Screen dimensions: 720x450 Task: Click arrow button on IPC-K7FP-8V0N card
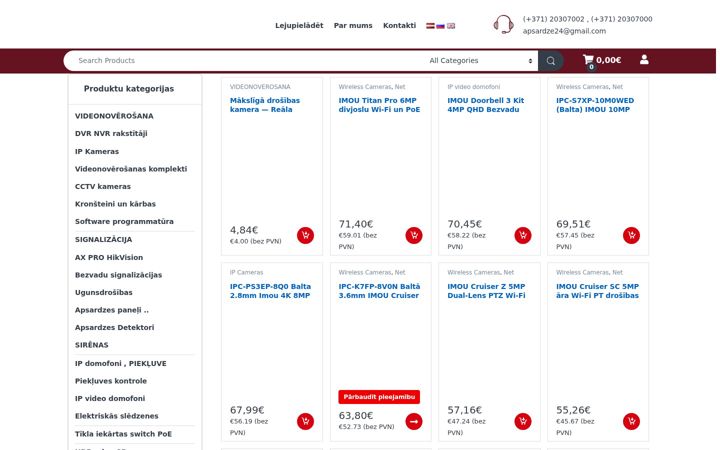click(414, 422)
